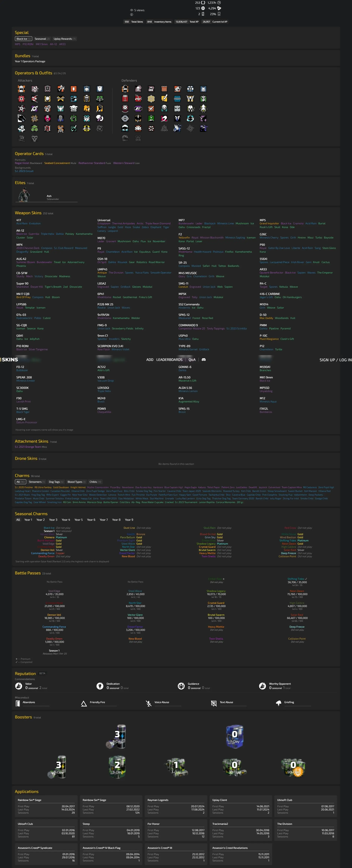Click the Black Ice skin under MP5
352x868 pixels.
[x=286, y=223]
